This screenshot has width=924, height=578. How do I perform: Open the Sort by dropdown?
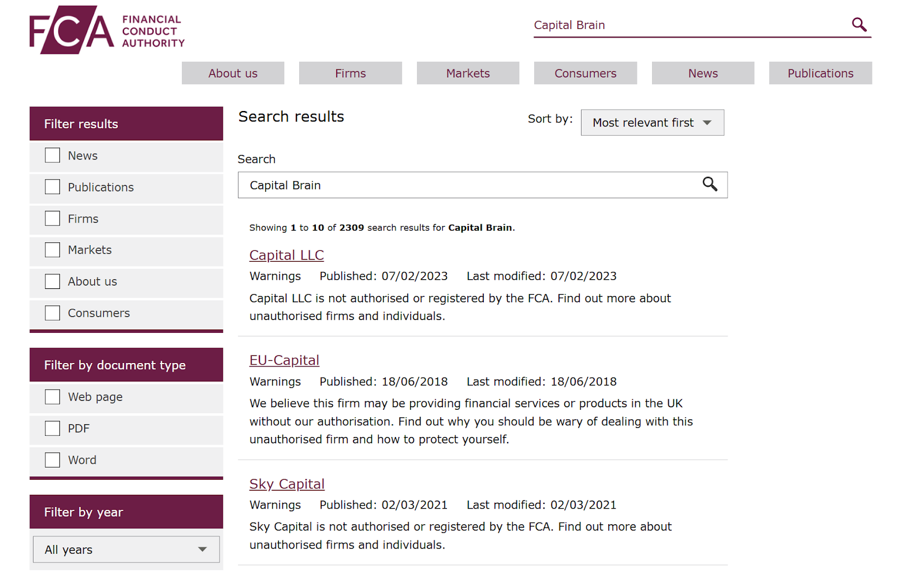(652, 123)
